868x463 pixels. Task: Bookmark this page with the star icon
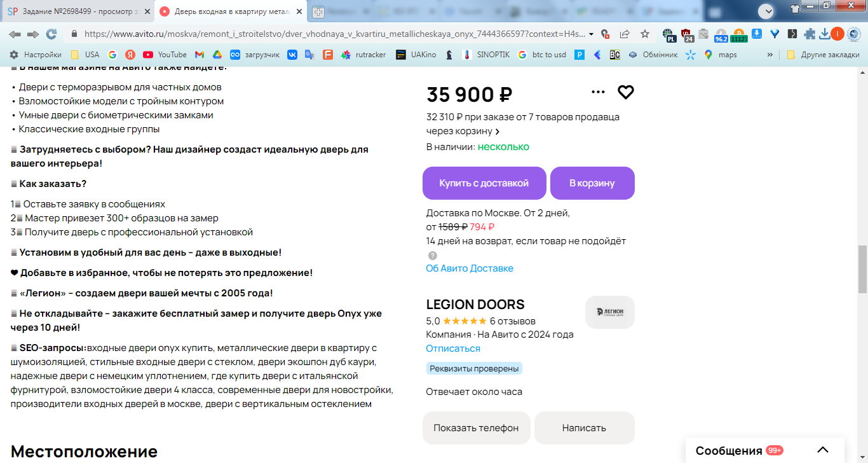[x=645, y=34]
